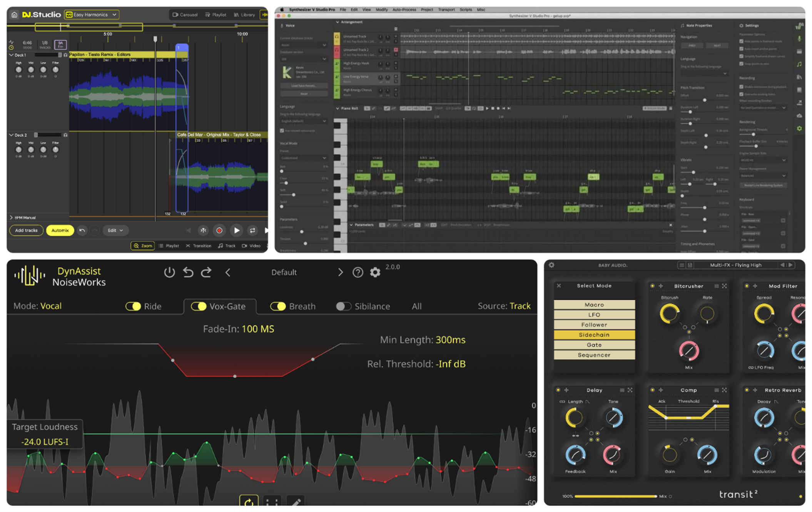
Task: Open DynAssist settings gear
Action: 375,273
